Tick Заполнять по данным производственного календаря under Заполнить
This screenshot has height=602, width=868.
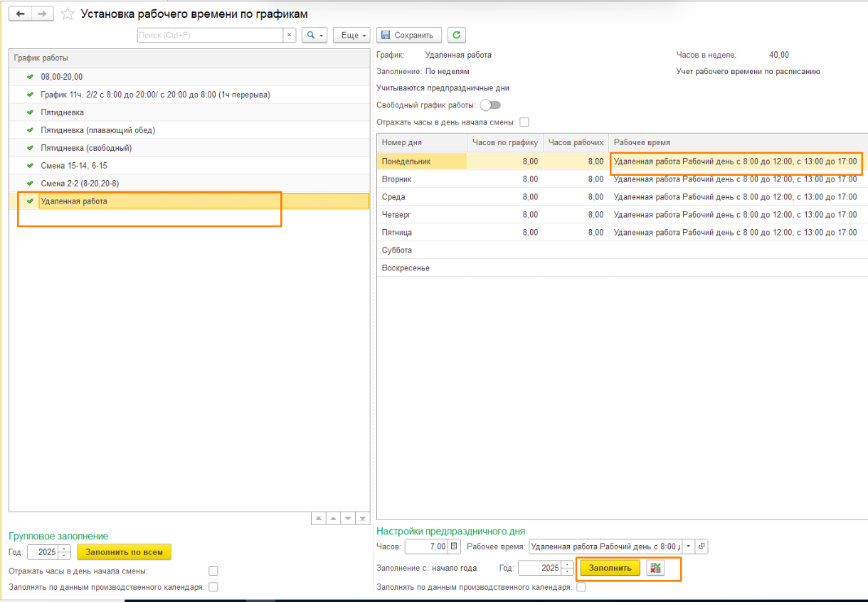[x=581, y=587]
